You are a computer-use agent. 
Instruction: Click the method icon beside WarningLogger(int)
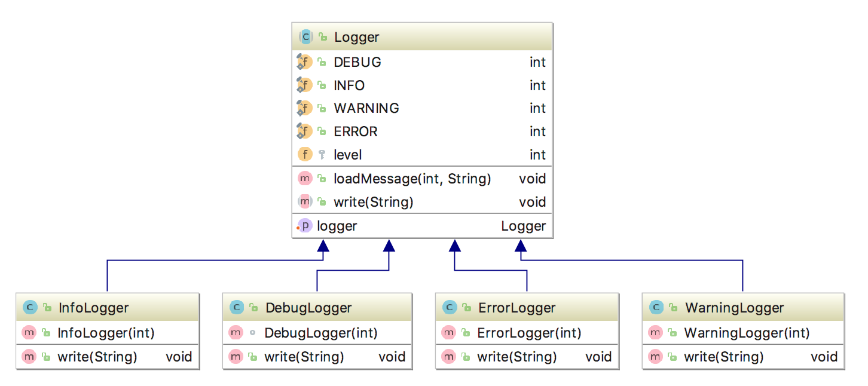[x=655, y=333]
